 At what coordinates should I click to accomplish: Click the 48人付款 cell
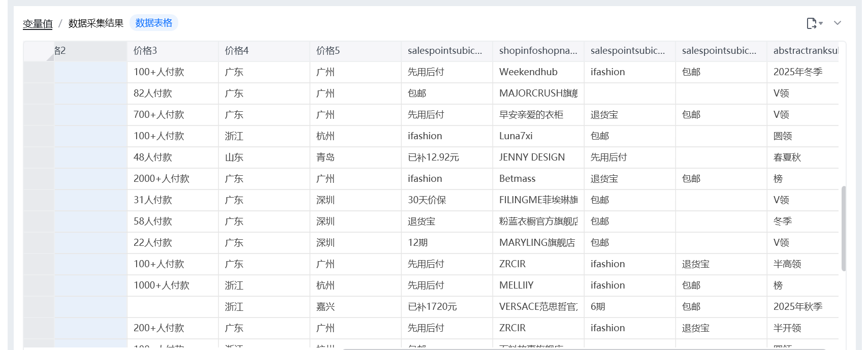(173, 157)
